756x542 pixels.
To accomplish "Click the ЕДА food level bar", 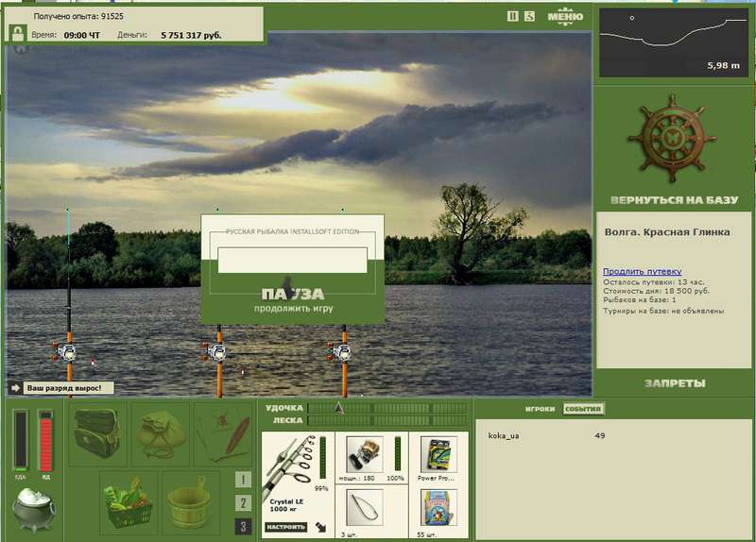I will tap(20, 441).
